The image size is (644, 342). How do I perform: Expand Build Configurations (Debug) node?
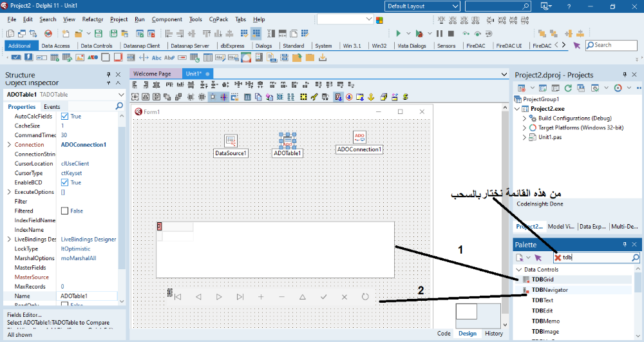(524, 119)
